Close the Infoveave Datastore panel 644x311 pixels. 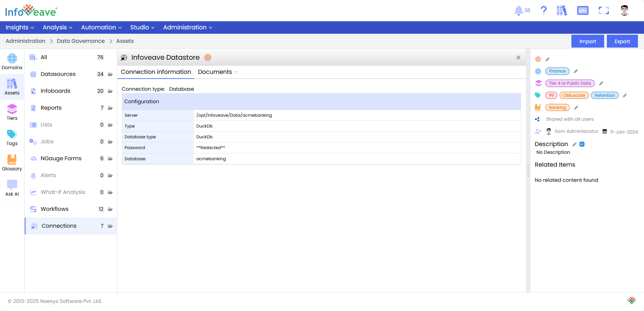coord(518,58)
